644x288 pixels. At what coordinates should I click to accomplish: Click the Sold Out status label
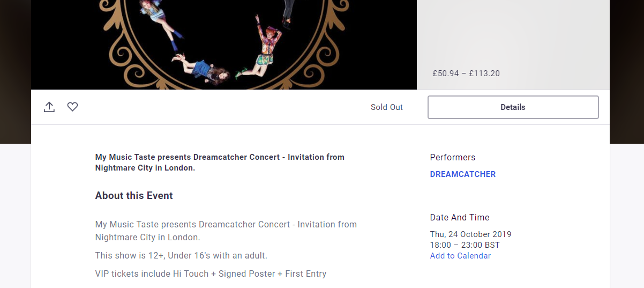(x=387, y=107)
